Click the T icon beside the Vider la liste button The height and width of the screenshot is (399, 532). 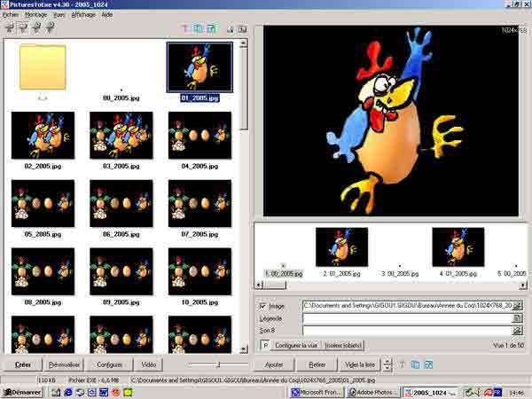(402, 364)
